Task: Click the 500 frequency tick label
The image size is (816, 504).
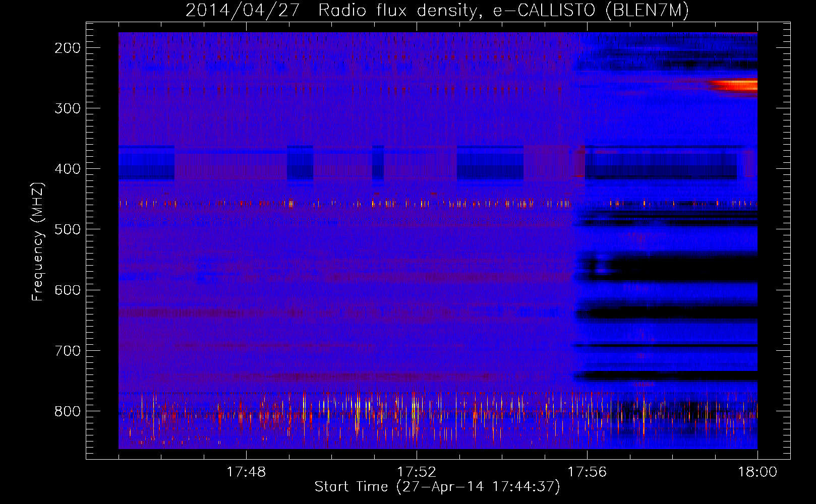Action: 67,229
